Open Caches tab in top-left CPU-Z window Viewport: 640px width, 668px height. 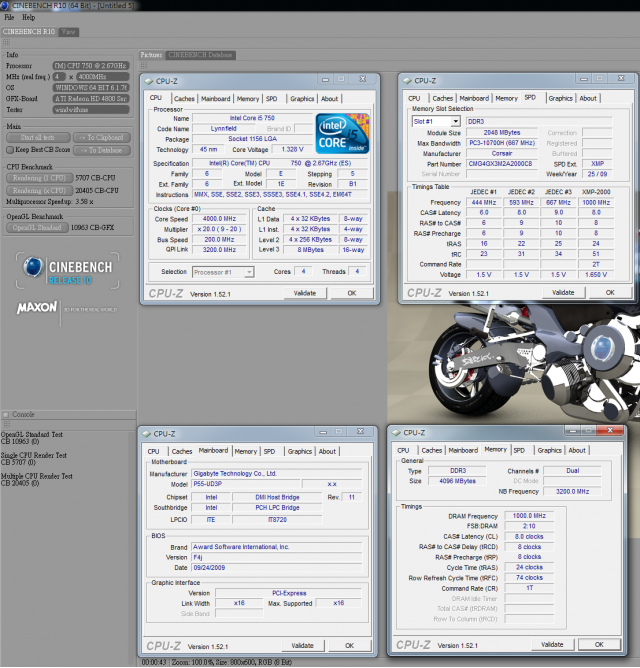click(x=184, y=99)
